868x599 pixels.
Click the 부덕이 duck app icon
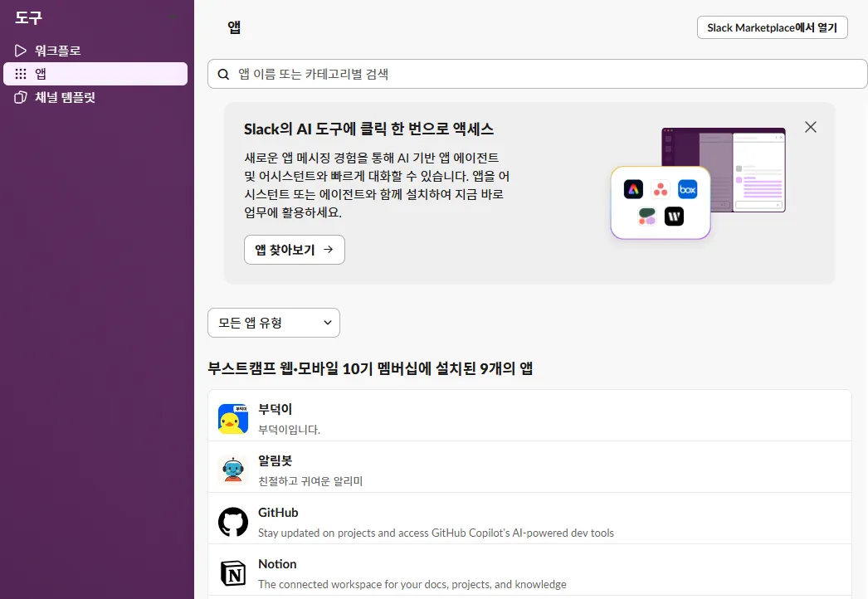click(x=233, y=419)
